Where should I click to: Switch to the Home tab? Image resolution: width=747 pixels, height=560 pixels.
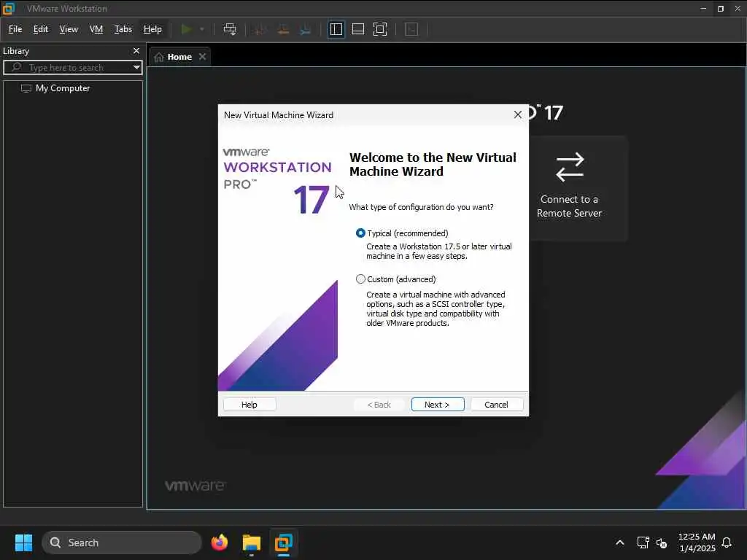179,57
